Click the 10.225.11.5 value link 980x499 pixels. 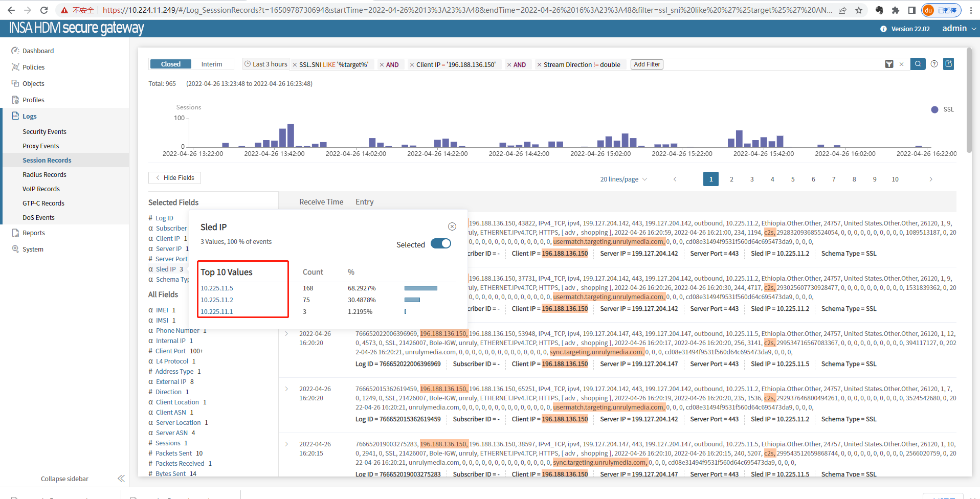tap(217, 288)
